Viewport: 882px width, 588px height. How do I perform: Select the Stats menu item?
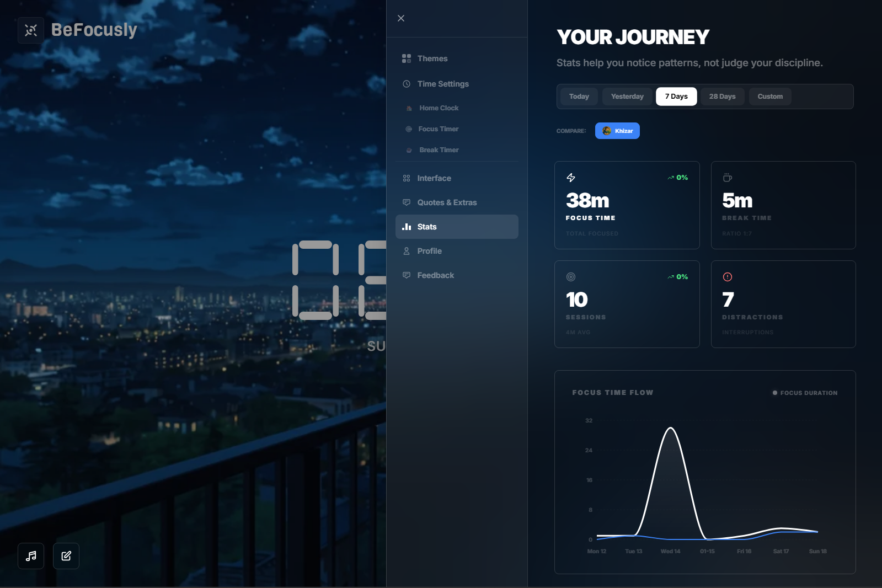coord(457,227)
